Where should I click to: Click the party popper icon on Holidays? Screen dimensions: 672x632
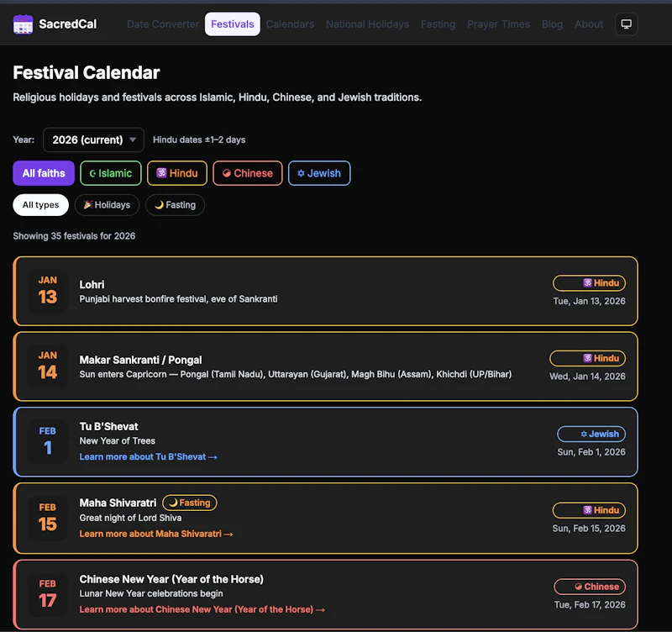click(88, 204)
